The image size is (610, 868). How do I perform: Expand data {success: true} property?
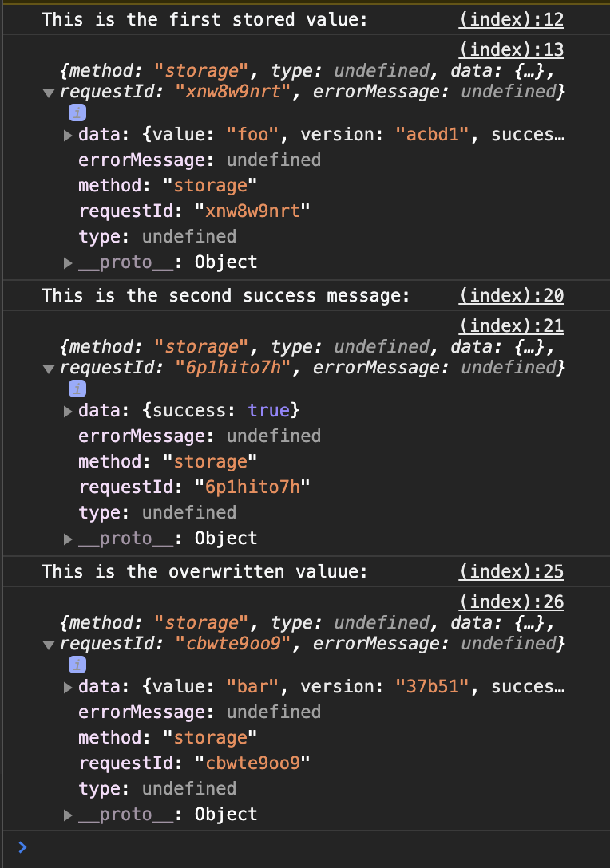68,412
